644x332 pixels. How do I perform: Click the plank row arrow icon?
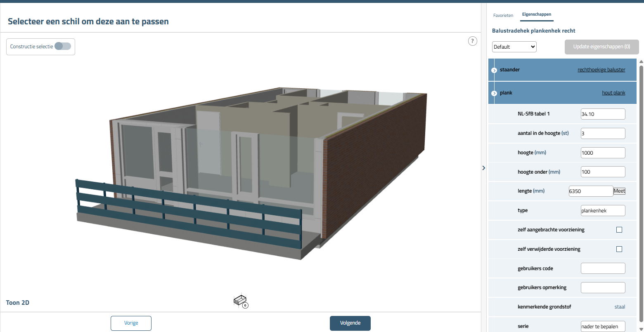tap(494, 94)
